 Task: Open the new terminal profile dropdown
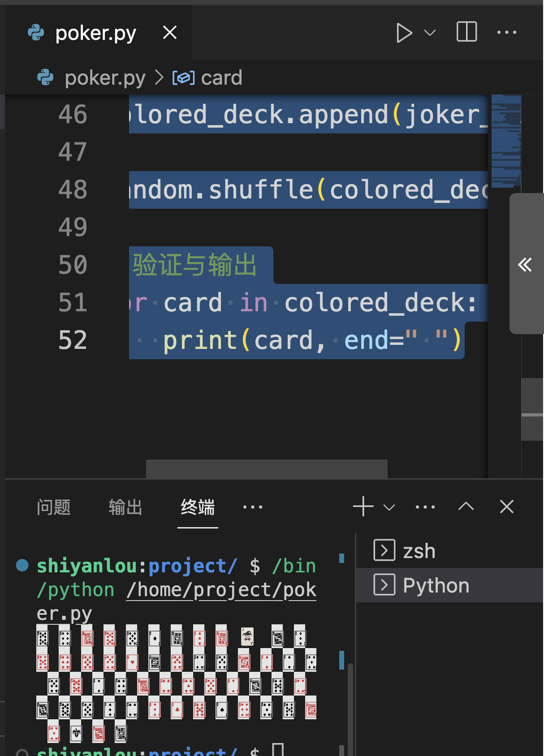pyautogui.click(x=389, y=507)
